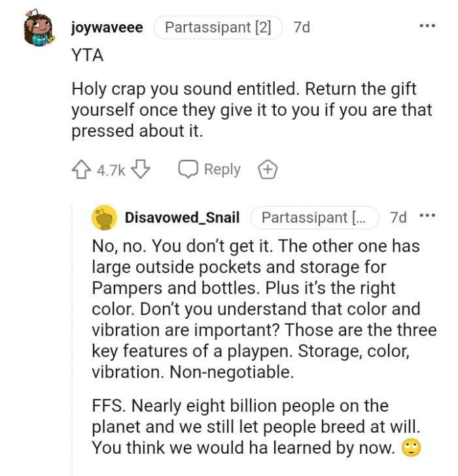
Task: Downvote joywaveee's comment
Action: (x=141, y=170)
